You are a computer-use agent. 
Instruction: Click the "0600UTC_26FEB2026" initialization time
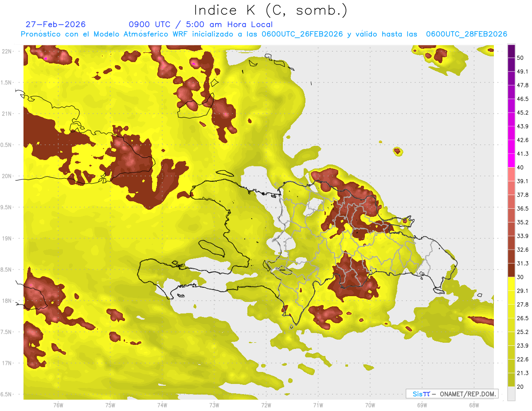302,34
